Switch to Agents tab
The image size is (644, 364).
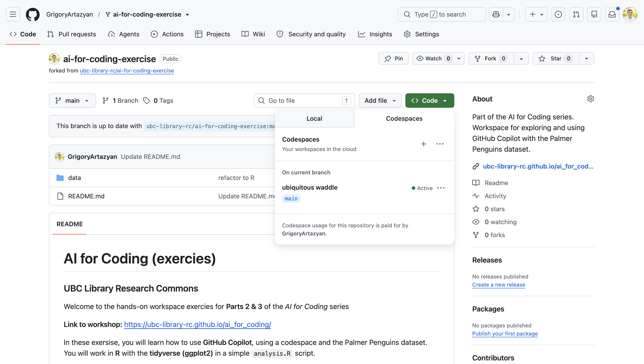pyautogui.click(x=124, y=34)
